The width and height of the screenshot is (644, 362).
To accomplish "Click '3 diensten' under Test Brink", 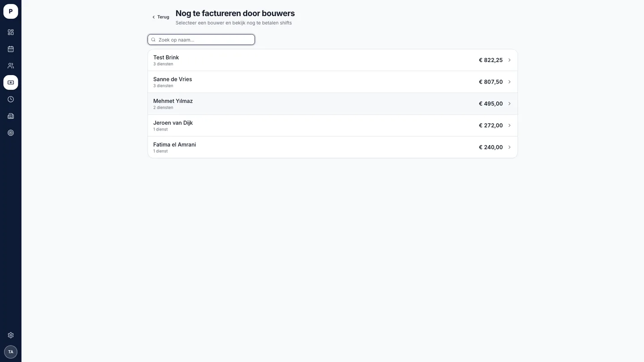I will coord(163,64).
